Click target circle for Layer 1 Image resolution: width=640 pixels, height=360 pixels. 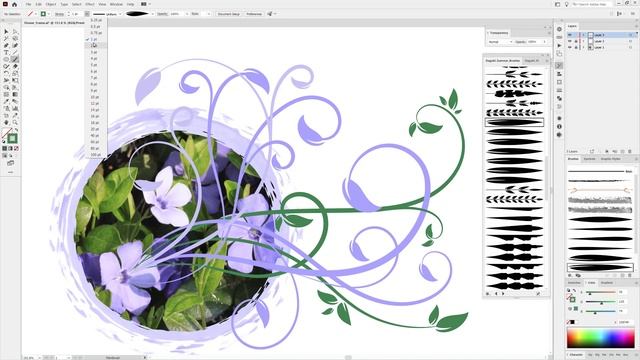630,47
